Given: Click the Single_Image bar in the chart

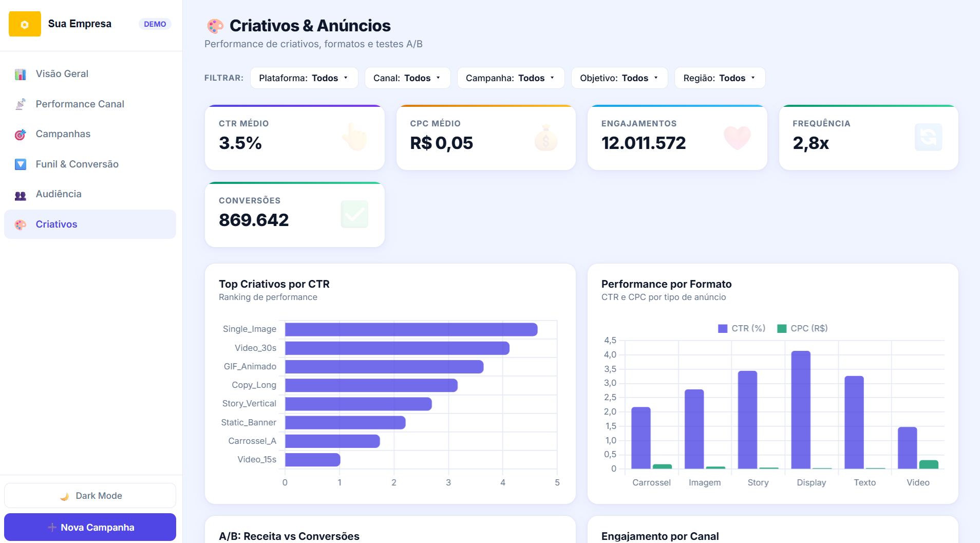Looking at the screenshot, I should click(411, 330).
